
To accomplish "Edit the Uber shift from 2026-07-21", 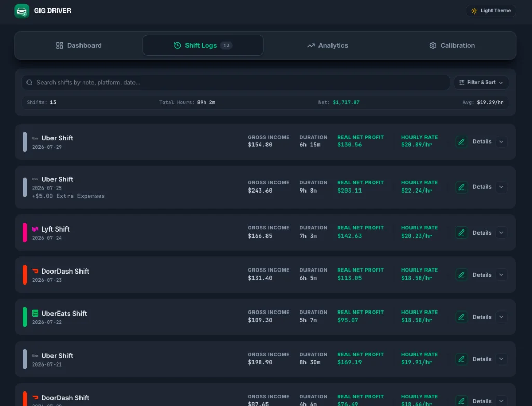I will point(461,359).
